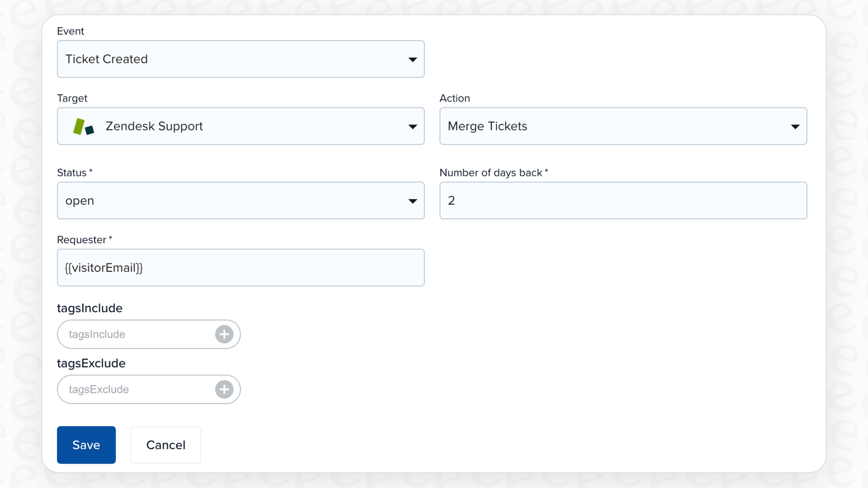The width and height of the screenshot is (868, 488).
Task: Click inside the tagsInclude text box
Action: tap(129, 334)
